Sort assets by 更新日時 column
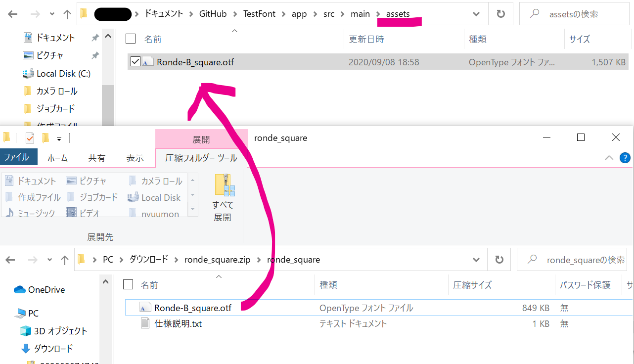The image size is (634, 364). pyautogui.click(x=366, y=39)
